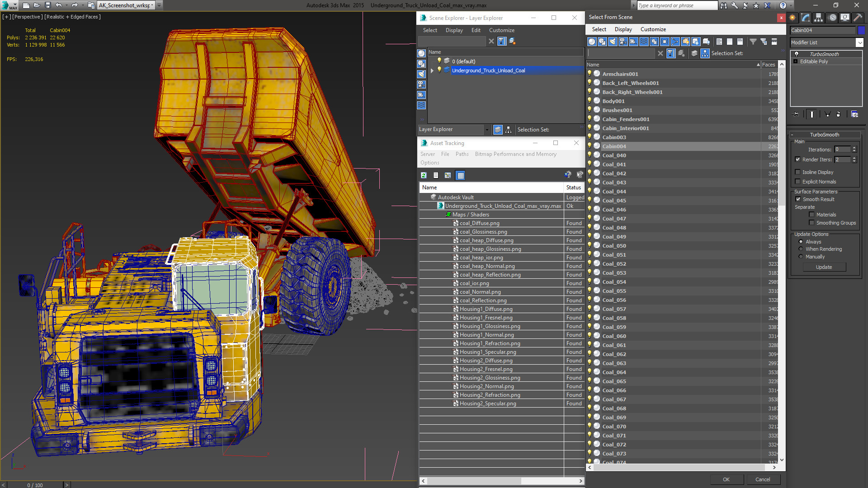Viewport: 868px width, 488px height.
Task: Open the Utilities hammer tab
Action: 858,18
